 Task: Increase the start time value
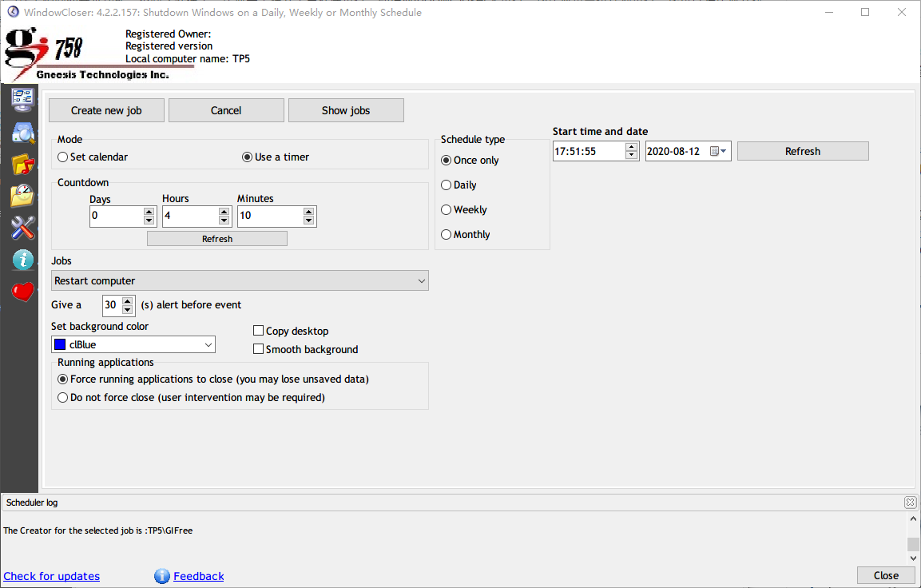coord(631,147)
